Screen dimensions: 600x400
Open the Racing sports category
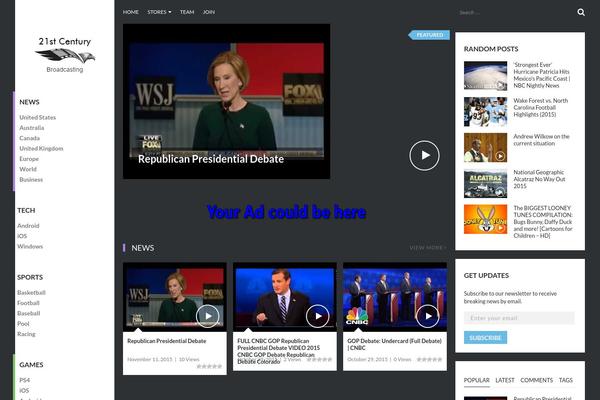(26, 334)
